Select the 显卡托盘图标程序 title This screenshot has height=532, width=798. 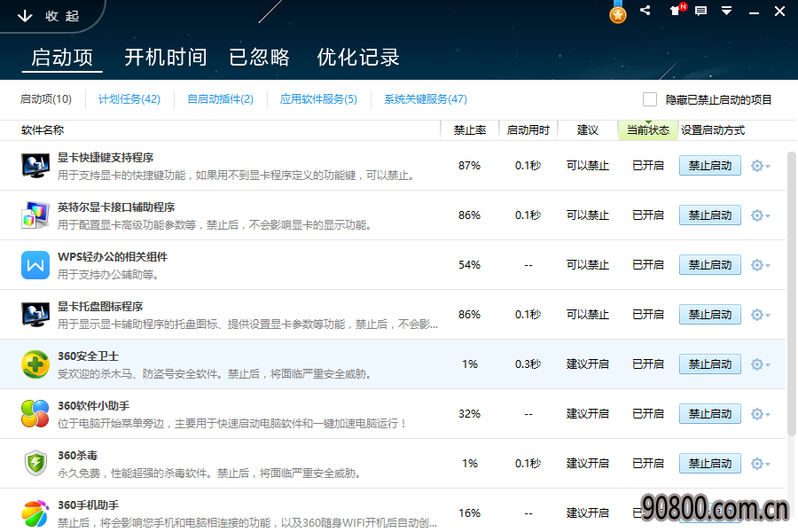coord(100,307)
